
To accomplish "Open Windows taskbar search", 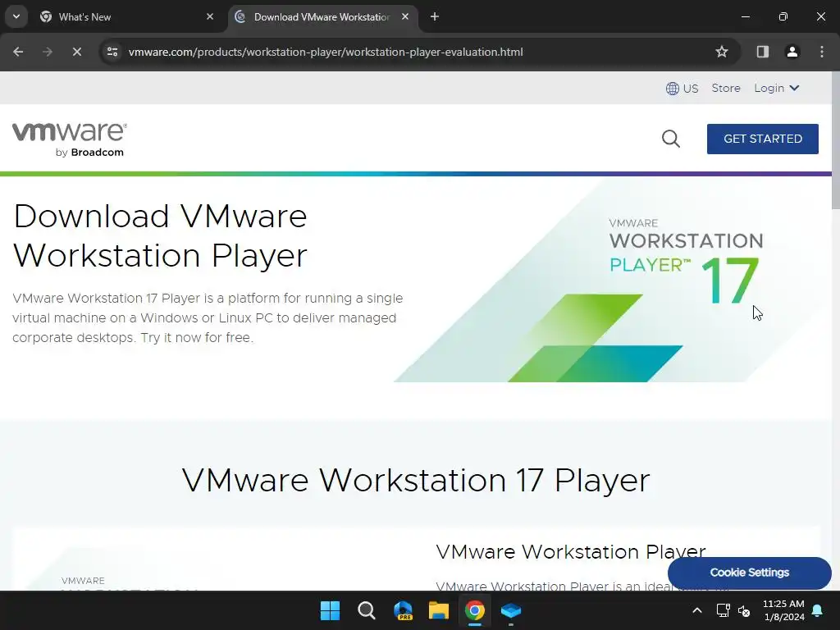I will [x=367, y=610].
